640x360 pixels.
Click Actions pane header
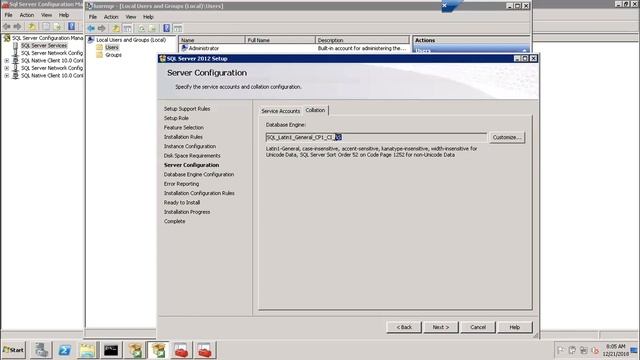471,40
